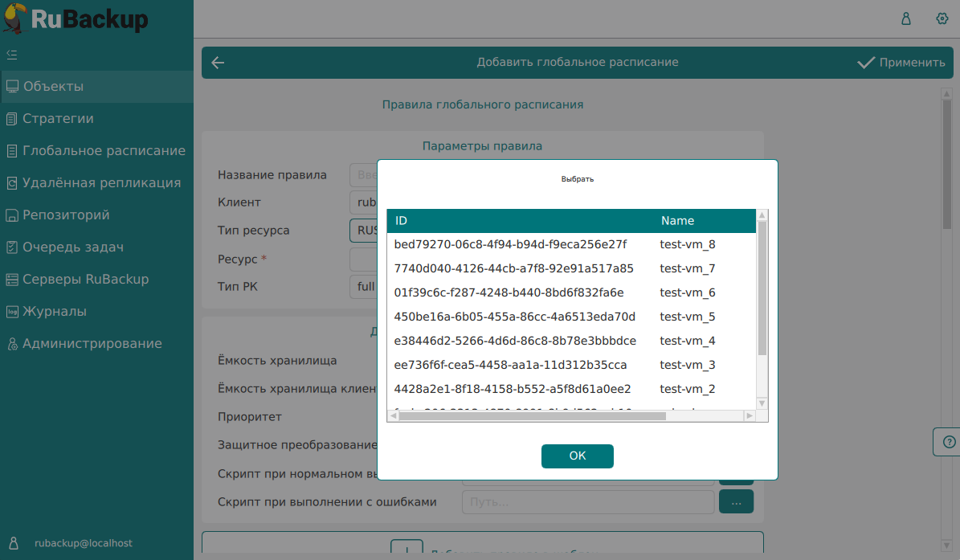Click the back arrow in header
Screen dimensions: 960x560
coord(218,63)
